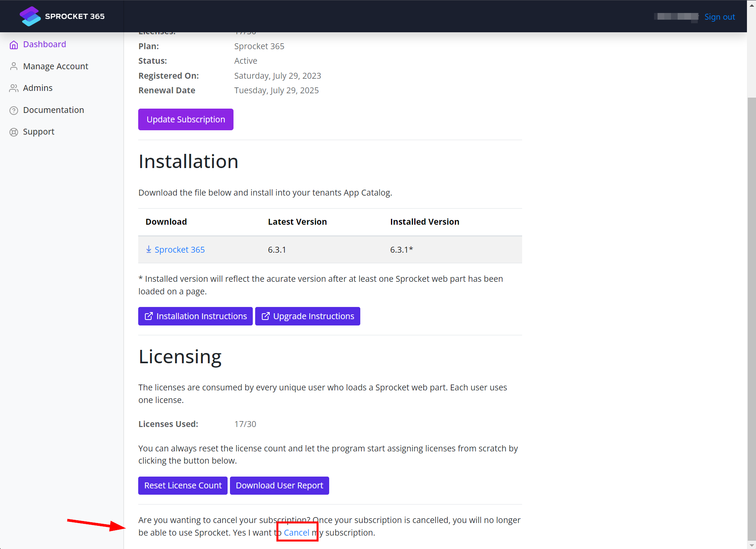756x549 pixels.
Task: Click the Sprocket 365 logo icon
Action: tap(30, 16)
